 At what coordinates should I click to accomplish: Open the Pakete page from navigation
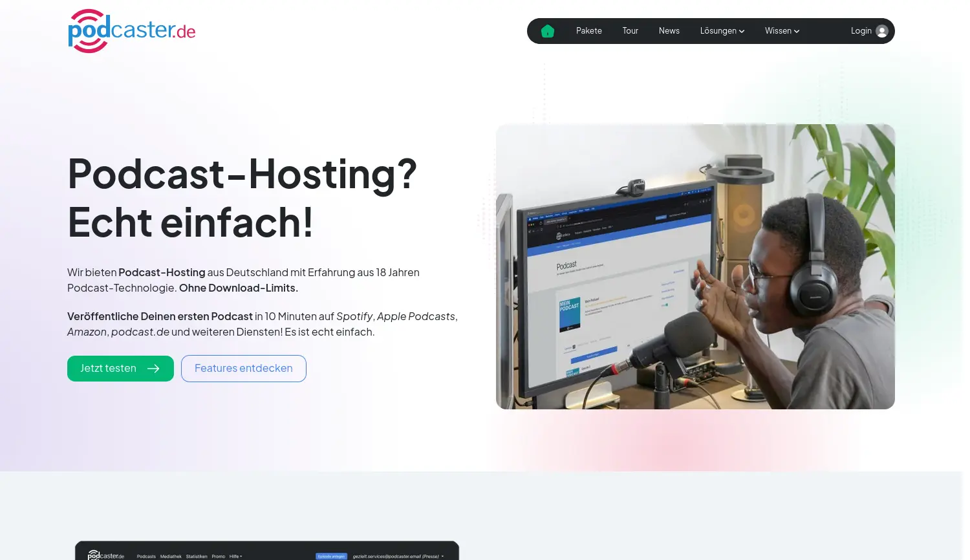click(588, 31)
